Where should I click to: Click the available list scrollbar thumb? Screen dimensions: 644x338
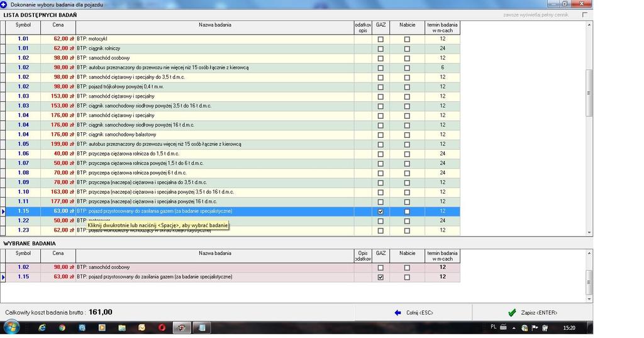pyautogui.click(x=589, y=93)
